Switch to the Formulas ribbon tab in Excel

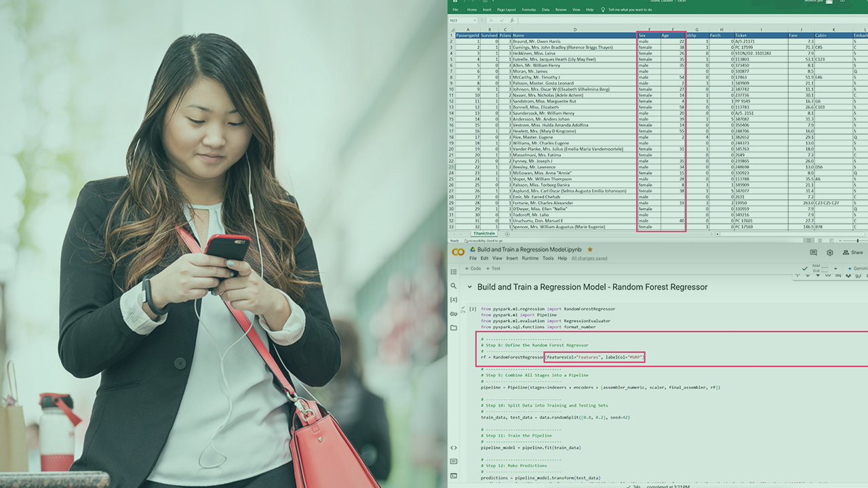pos(528,10)
